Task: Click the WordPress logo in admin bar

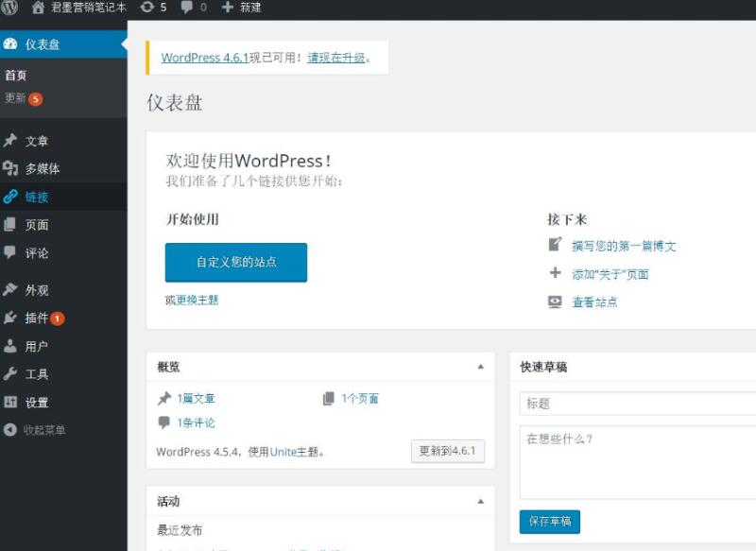Action: [x=9, y=7]
